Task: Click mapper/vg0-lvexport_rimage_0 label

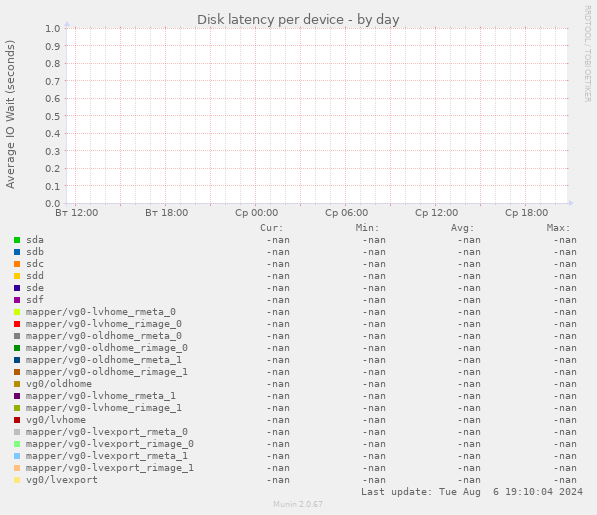Action: point(110,444)
